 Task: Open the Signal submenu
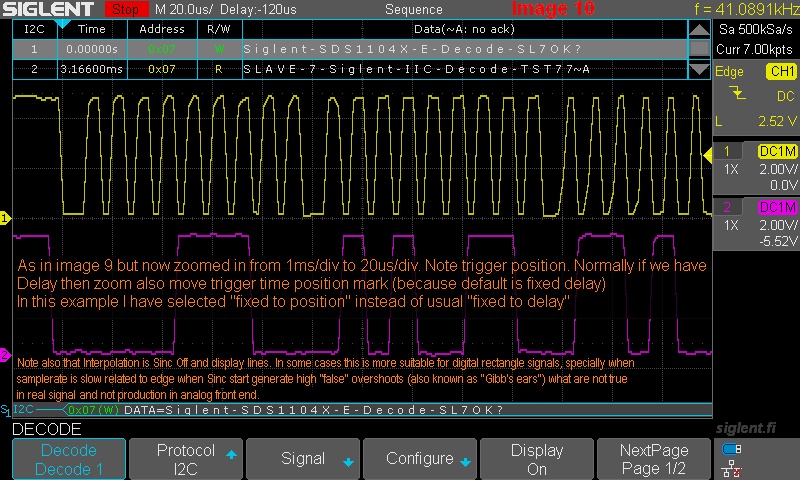303,459
